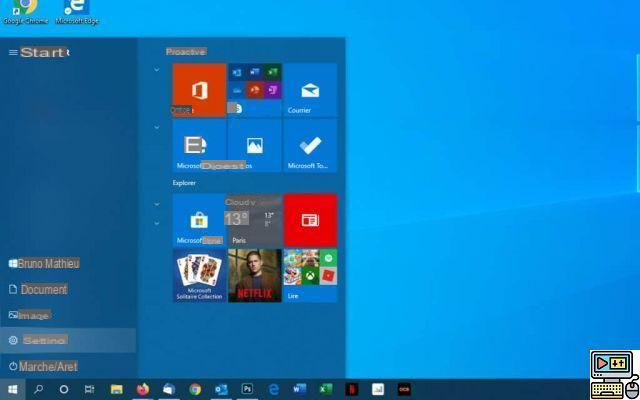Open the Mail envelope icon on taskbar
The height and width of the screenshot is (400, 640).
[x=169, y=389]
